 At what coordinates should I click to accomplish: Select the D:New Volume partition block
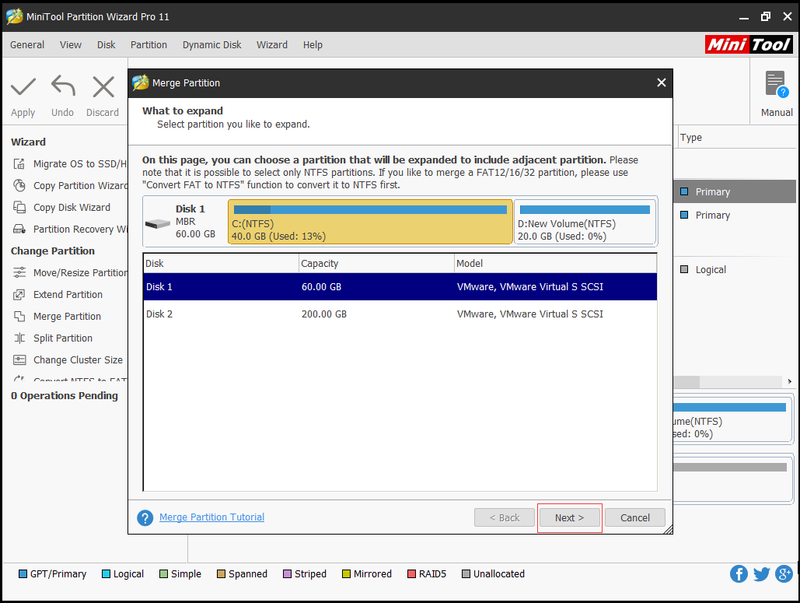tap(585, 222)
